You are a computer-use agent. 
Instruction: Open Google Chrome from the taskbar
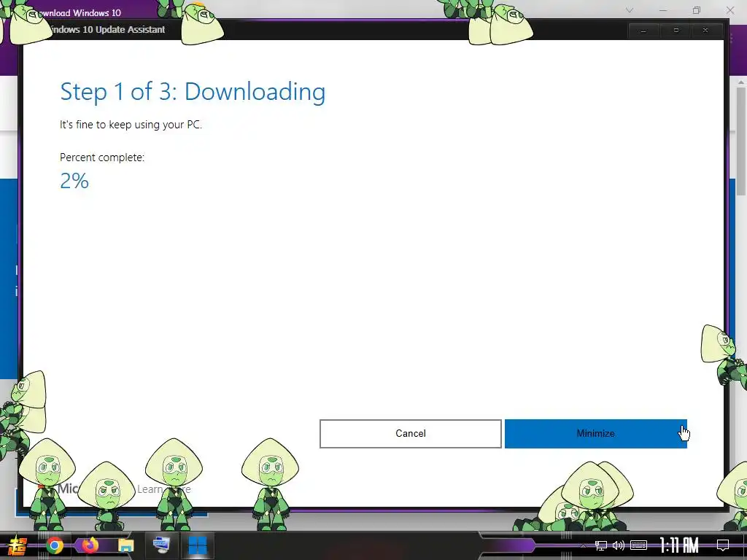point(54,545)
